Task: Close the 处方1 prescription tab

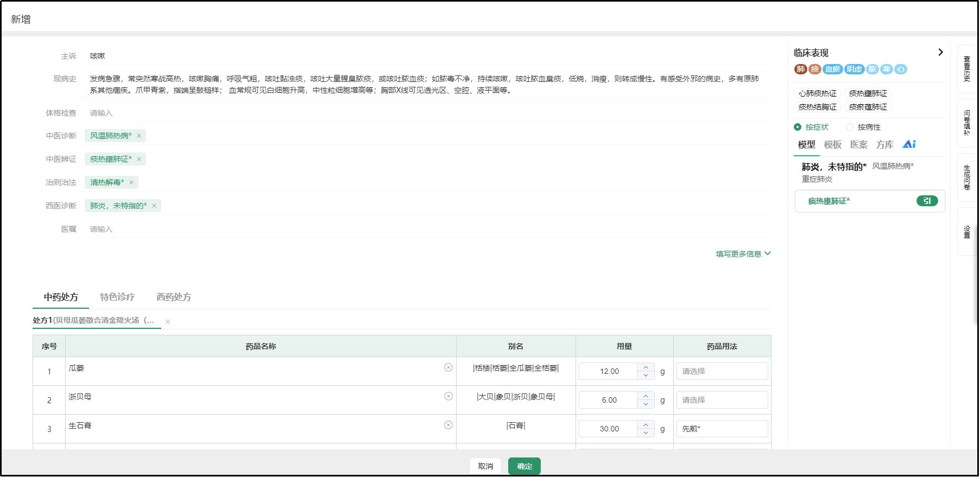Action: 168,322
